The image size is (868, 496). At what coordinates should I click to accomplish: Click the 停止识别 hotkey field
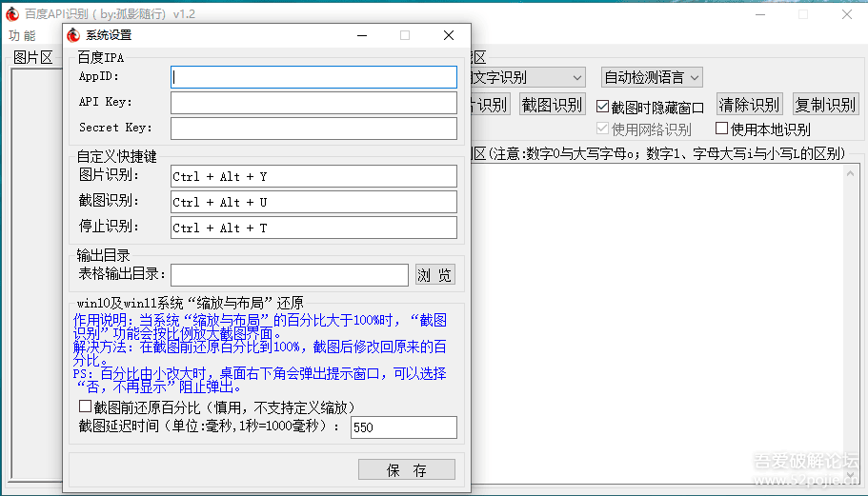click(x=313, y=228)
